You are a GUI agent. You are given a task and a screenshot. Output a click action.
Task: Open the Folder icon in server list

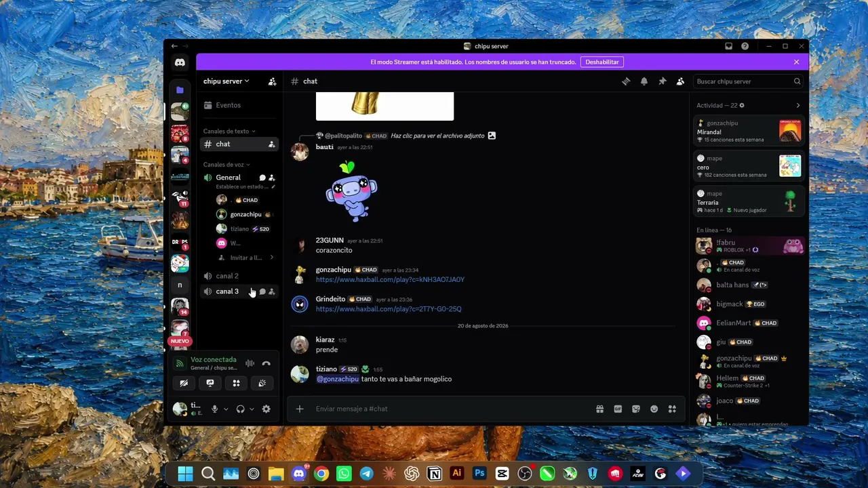pyautogui.click(x=180, y=89)
